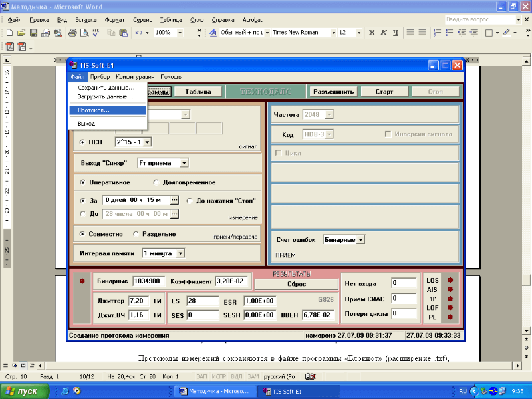Click the Borders icon in Word toolbar

489,33
